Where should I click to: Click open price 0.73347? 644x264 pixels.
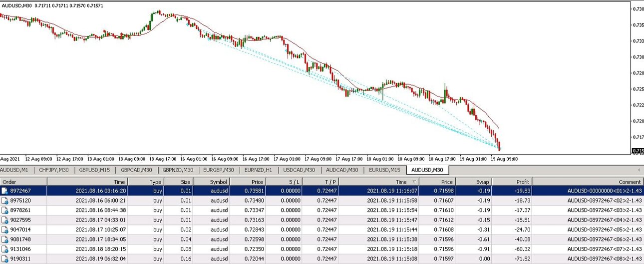tap(254, 210)
